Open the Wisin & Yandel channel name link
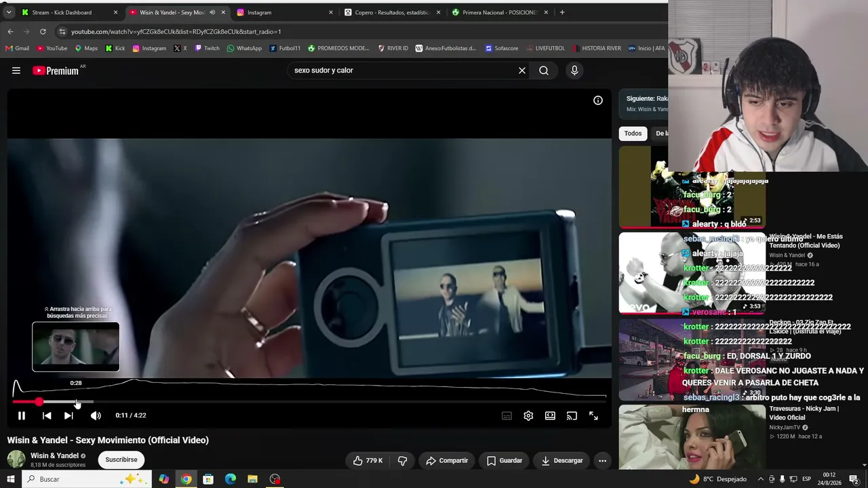This screenshot has height=488, width=868. (54, 455)
